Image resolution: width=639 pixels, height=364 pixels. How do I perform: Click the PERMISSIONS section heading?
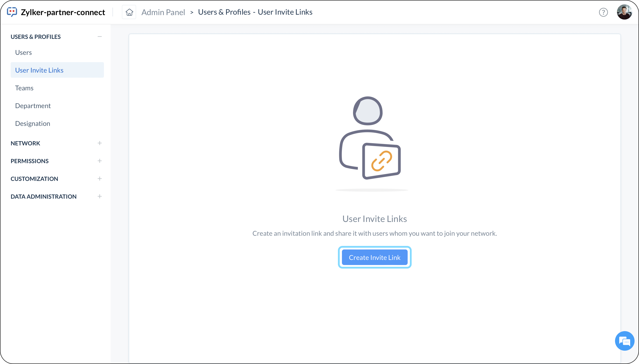[30, 161]
